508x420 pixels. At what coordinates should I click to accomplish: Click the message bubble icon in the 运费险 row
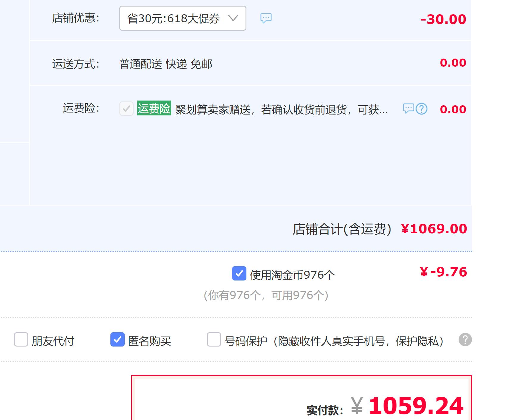408,109
